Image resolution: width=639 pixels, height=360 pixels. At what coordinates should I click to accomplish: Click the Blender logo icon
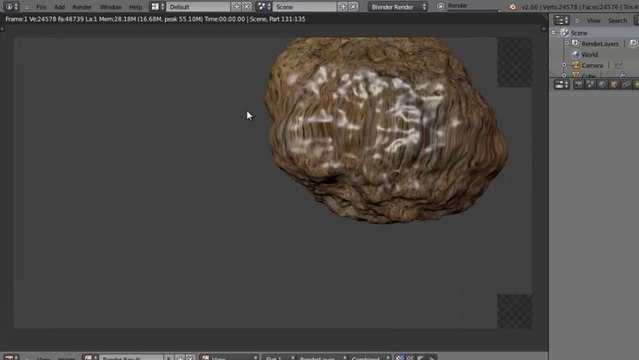point(513,7)
